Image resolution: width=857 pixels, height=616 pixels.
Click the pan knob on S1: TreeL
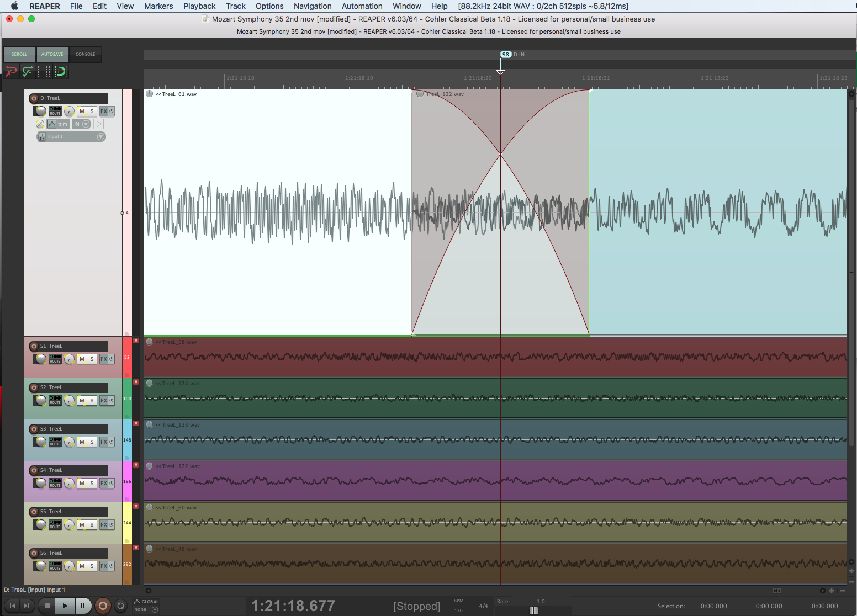(x=69, y=359)
